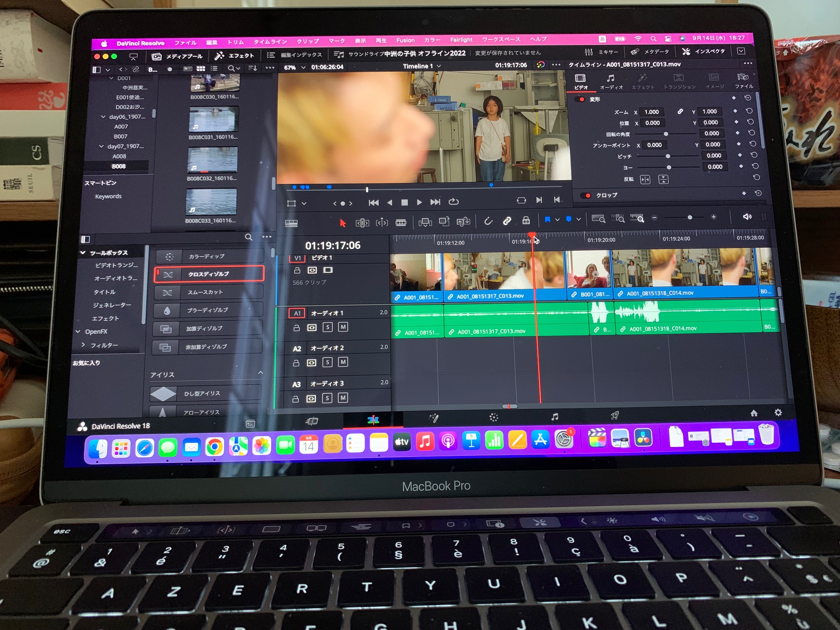Click the ズーム X value field
This screenshot has height=630, width=840.
[x=652, y=112]
